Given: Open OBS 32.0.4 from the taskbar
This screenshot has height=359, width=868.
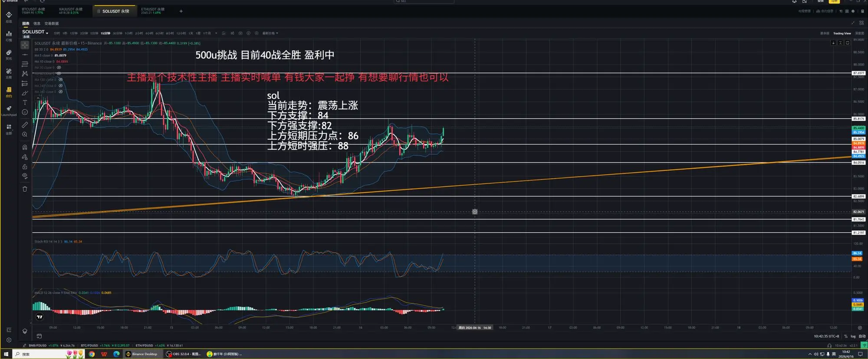Looking at the screenshot, I should (x=183, y=354).
